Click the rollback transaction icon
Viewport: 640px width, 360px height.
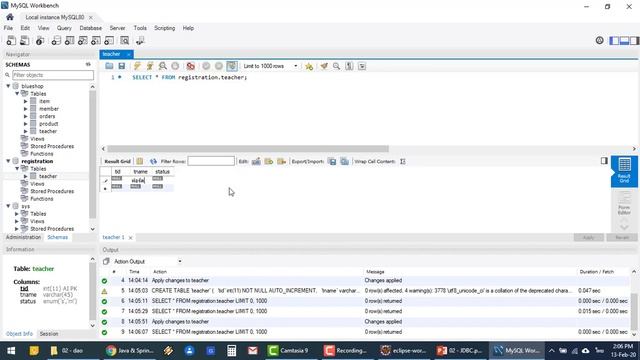coord(219,66)
